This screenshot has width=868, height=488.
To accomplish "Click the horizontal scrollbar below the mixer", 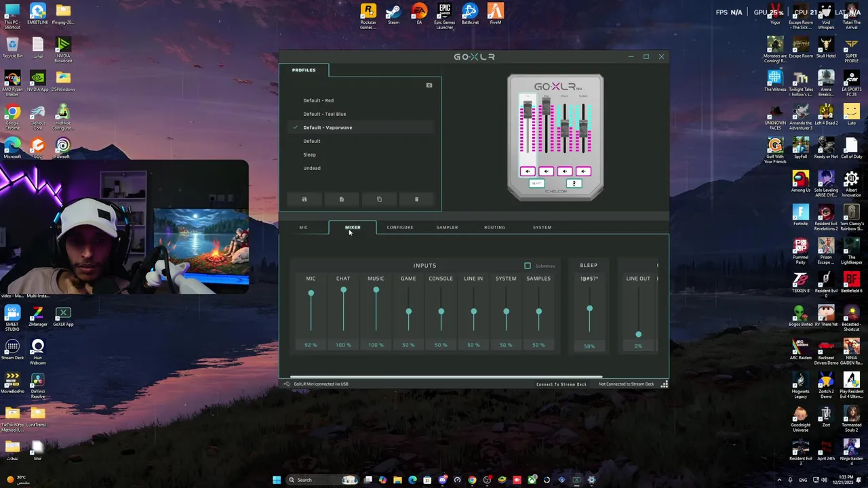I will tap(446, 377).
